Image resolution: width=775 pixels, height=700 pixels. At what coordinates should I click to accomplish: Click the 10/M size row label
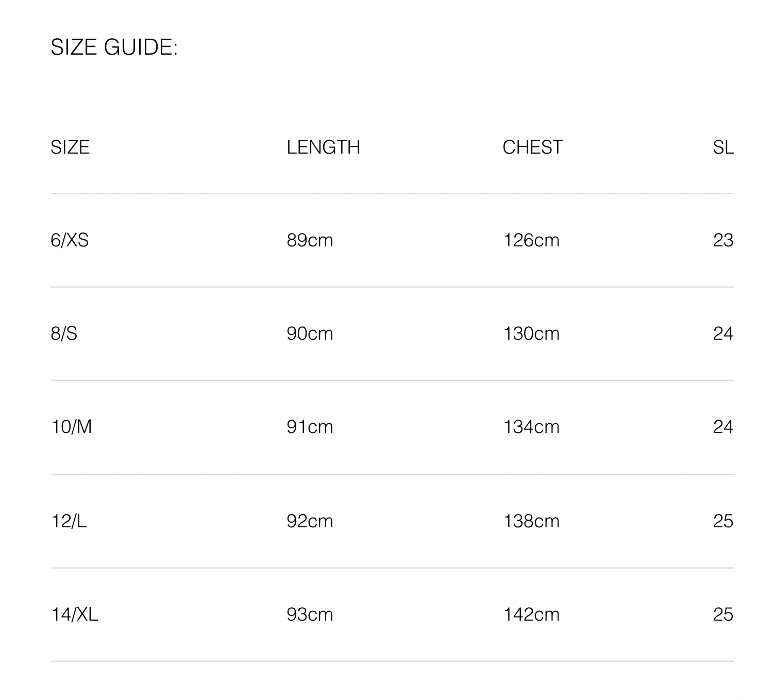71,427
